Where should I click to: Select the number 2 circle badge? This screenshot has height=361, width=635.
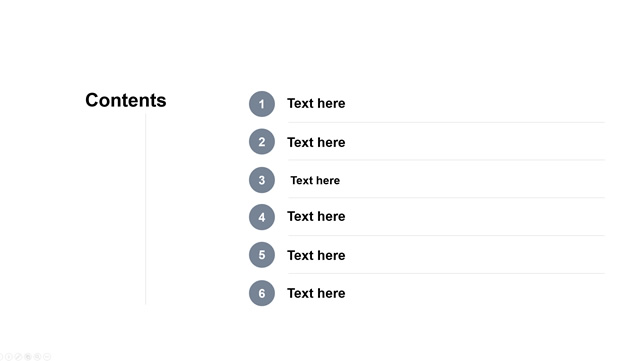(x=262, y=142)
